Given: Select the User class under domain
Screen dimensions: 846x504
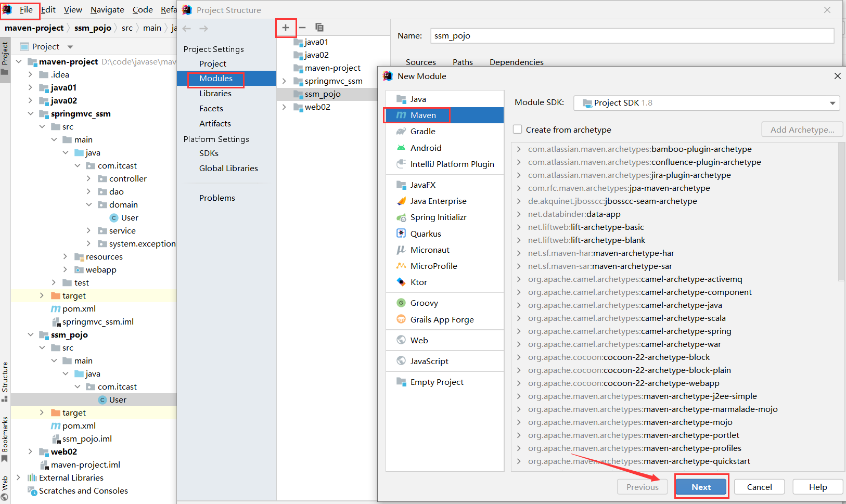Looking at the screenshot, I should tap(130, 217).
